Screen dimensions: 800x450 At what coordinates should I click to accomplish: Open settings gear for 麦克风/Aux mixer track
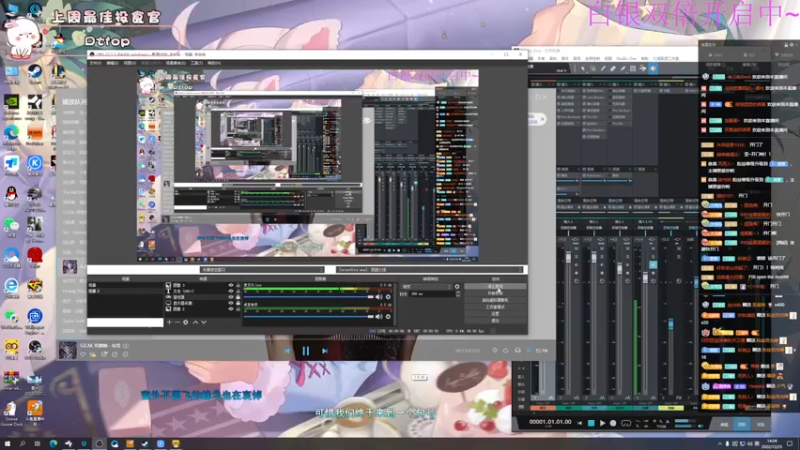pyautogui.click(x=388, y=296)
